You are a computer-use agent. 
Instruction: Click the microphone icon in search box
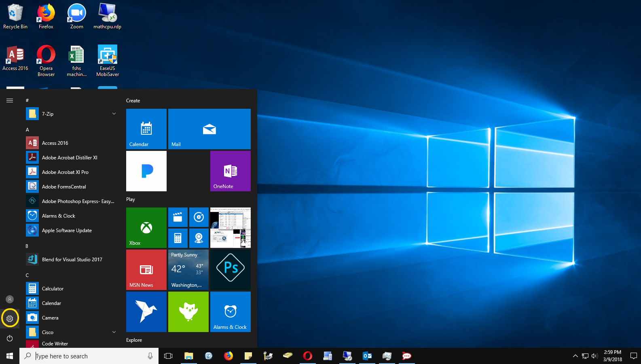[x=150, y=356]
